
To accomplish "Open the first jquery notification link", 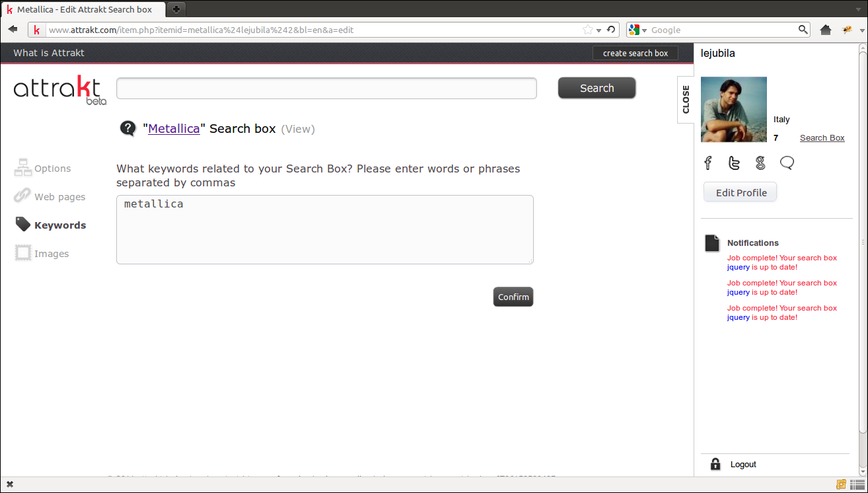I will coord(739,267).
